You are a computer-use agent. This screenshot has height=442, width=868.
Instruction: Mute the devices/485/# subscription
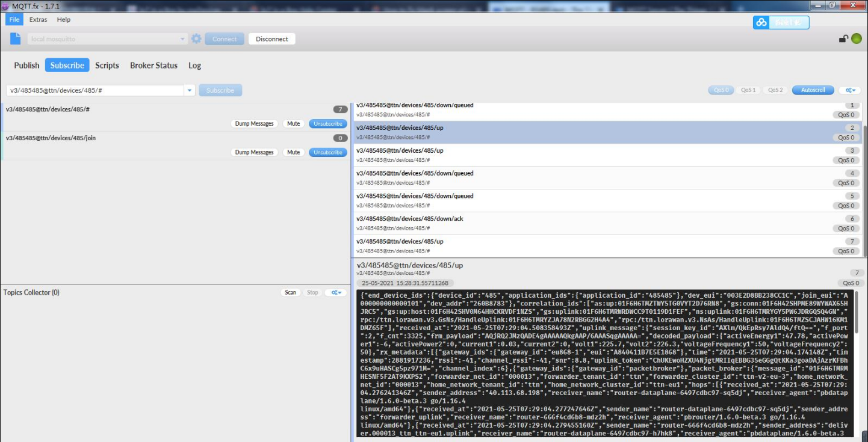coord(293,124)
